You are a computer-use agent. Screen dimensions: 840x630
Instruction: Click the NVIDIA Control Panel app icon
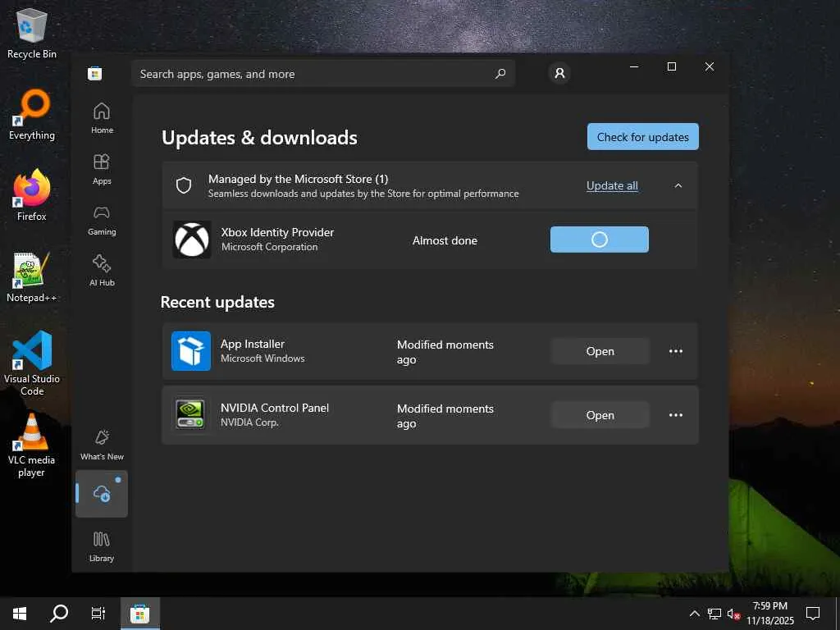coord(190,414)
